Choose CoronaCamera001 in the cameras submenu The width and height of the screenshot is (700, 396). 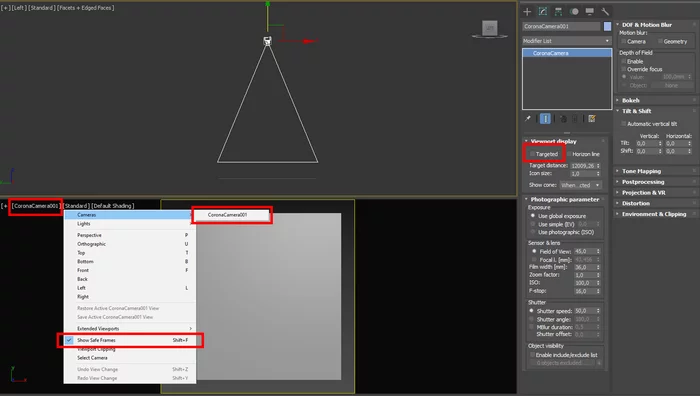232,215
